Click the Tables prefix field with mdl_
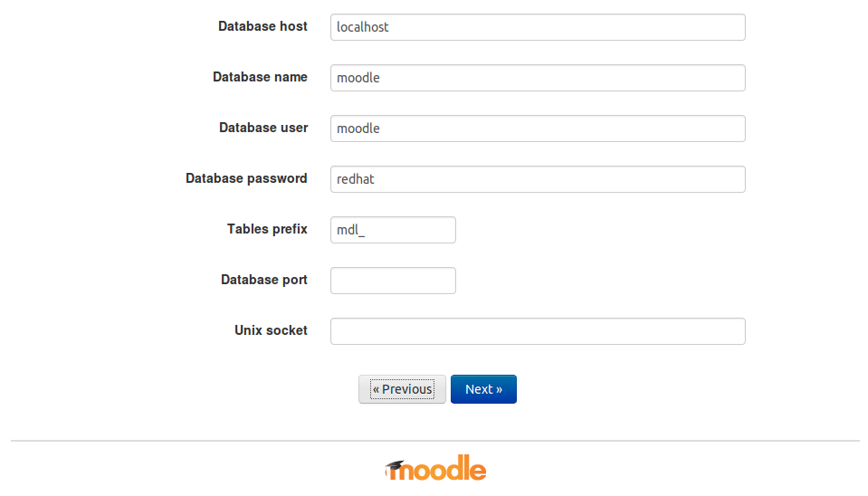The height and width of the screenshot is (496, 868). [393, 230]
